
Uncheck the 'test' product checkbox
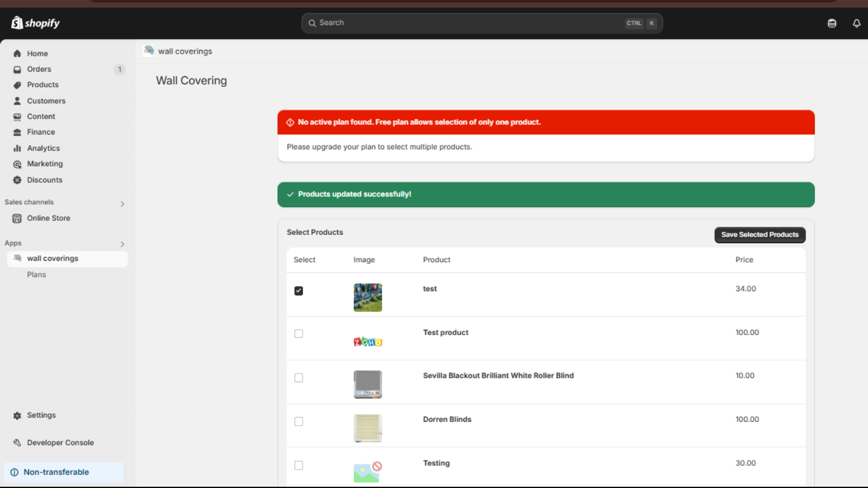pos(298,291)
